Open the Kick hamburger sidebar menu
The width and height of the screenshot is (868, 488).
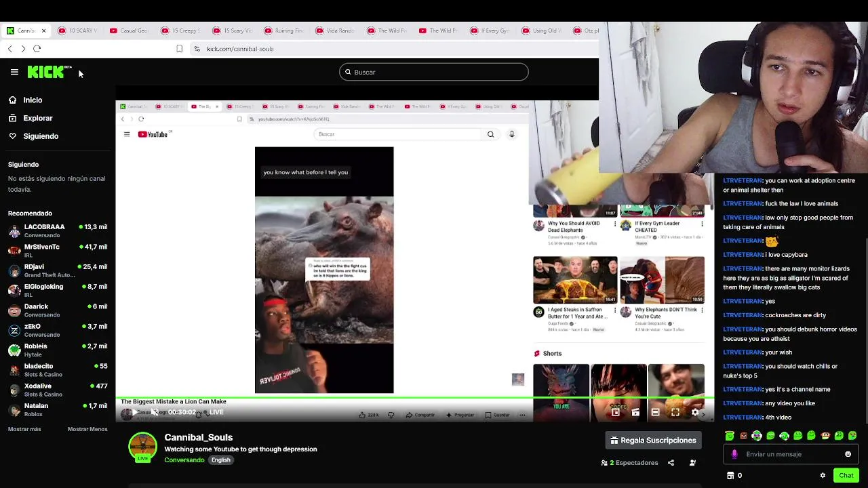pos(14,72)
